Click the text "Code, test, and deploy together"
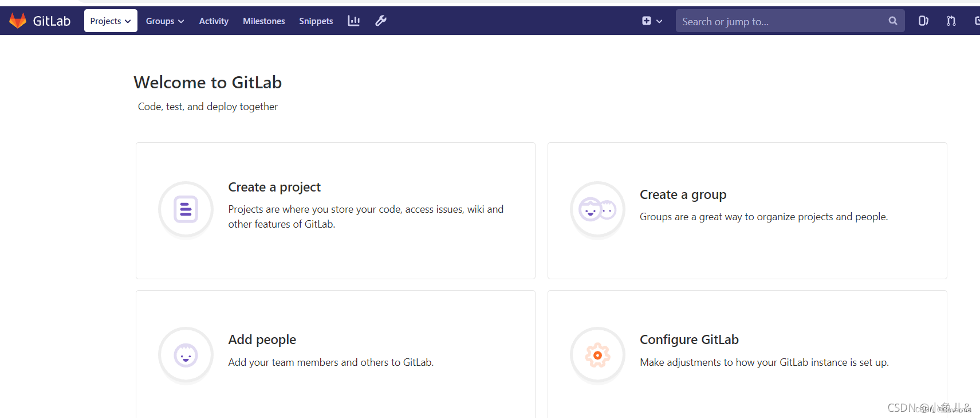The image size is (980, 418). pyautogui.click(x=208, y=107)
